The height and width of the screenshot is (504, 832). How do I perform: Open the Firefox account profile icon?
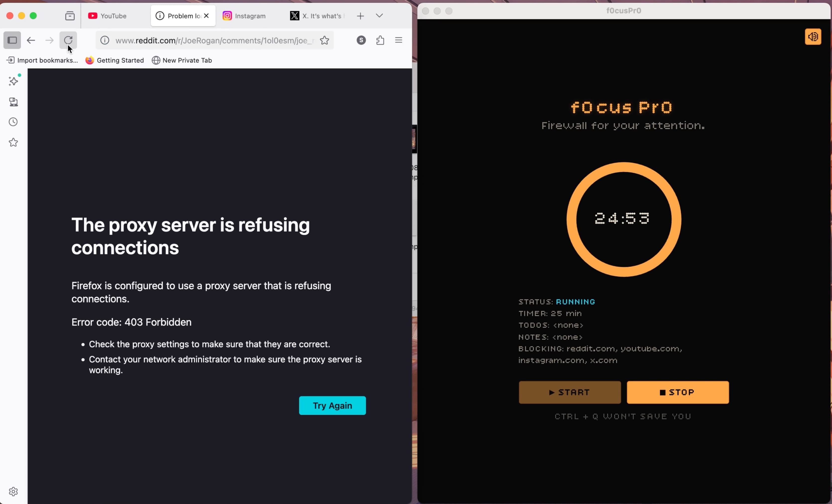[x=361, y=40]
